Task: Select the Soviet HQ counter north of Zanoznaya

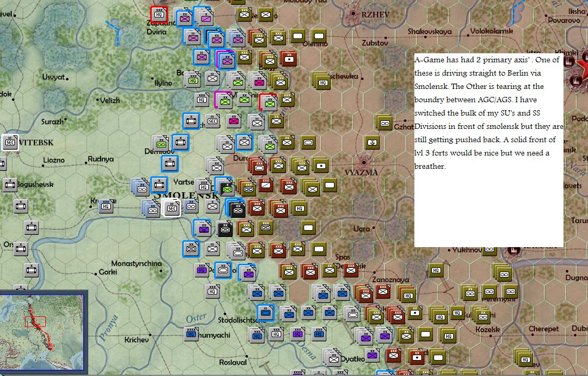Action: 435,271
